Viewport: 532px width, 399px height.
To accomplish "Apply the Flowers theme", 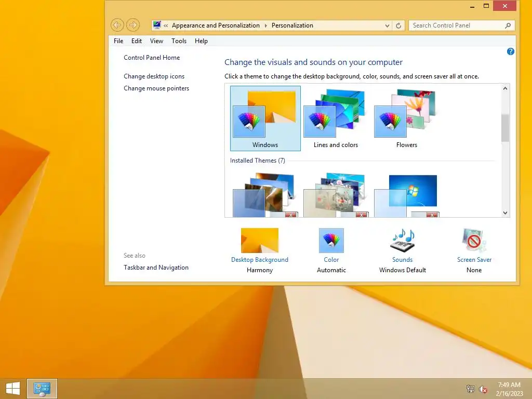I will click(406, 118).
